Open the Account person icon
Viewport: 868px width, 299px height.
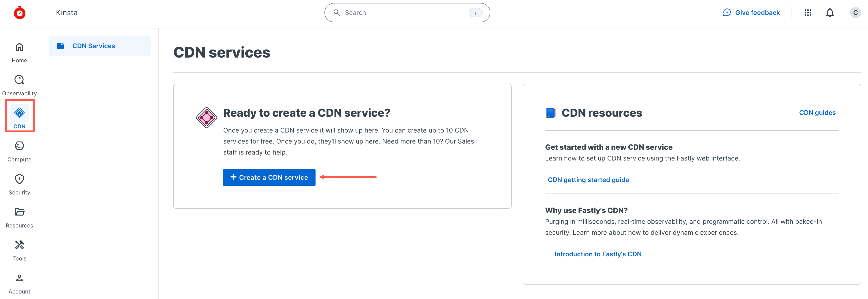pyautogui.click(x=19, y=278)
